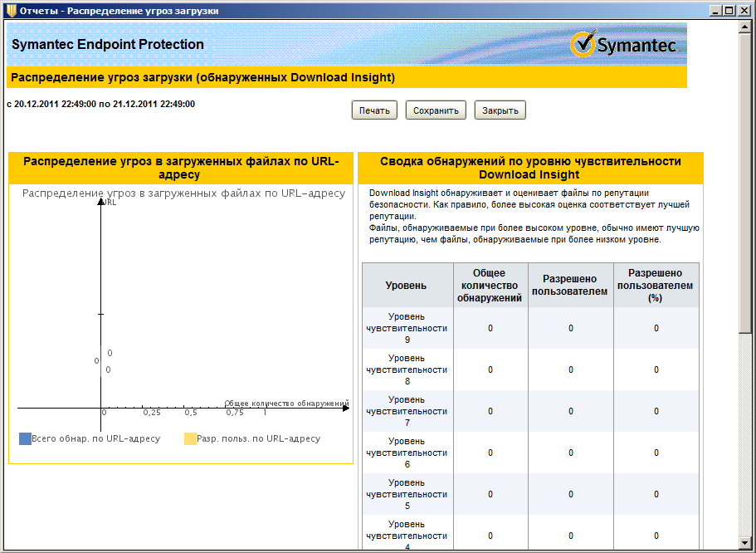Click the 0,75 tick label on chart axis
Screen dimensions: 756x553
235,413
